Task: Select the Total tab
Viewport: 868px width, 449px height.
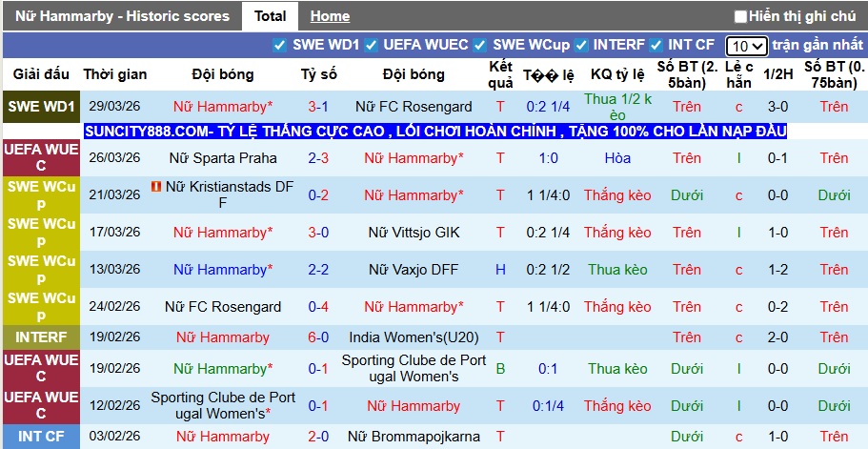Action: tap(271, 16)
